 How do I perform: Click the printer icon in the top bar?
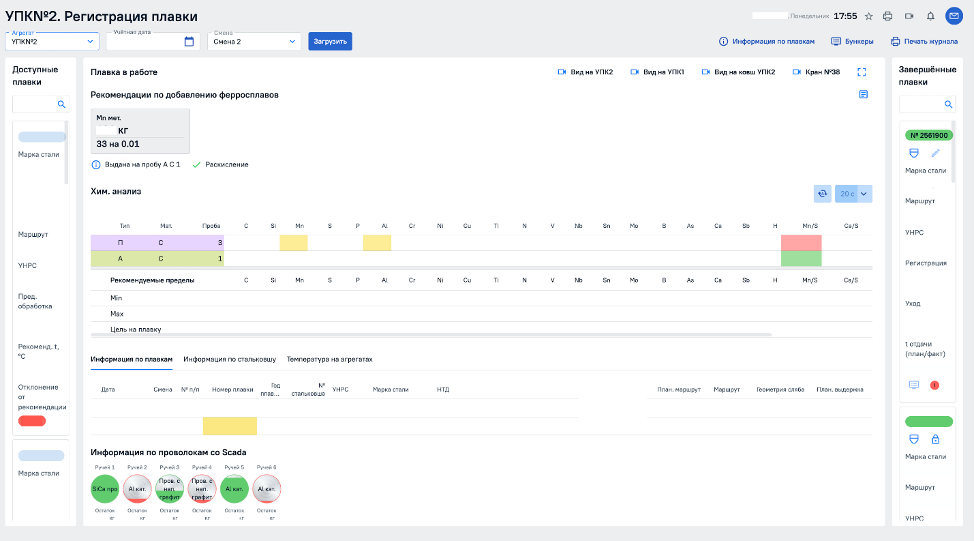pyautogui.click(x=888, y=16)
